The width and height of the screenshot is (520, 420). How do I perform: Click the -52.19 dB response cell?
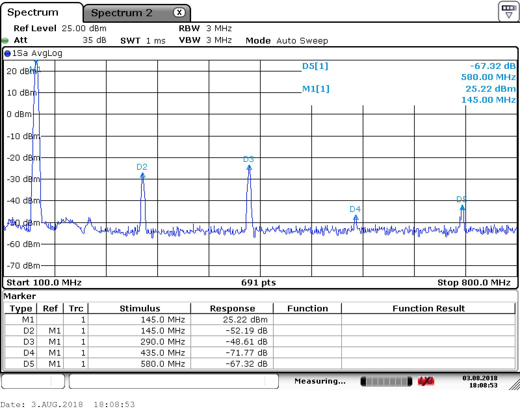[x=232, y=331]
